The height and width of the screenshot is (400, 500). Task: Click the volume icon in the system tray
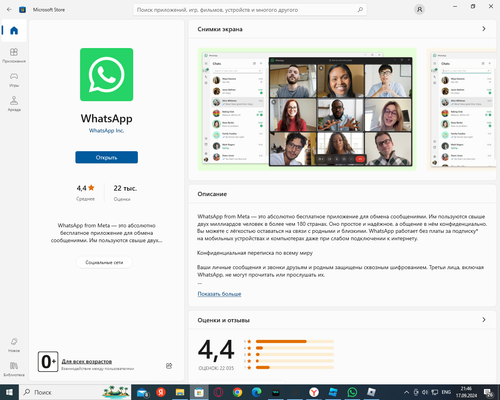(425, 392)
